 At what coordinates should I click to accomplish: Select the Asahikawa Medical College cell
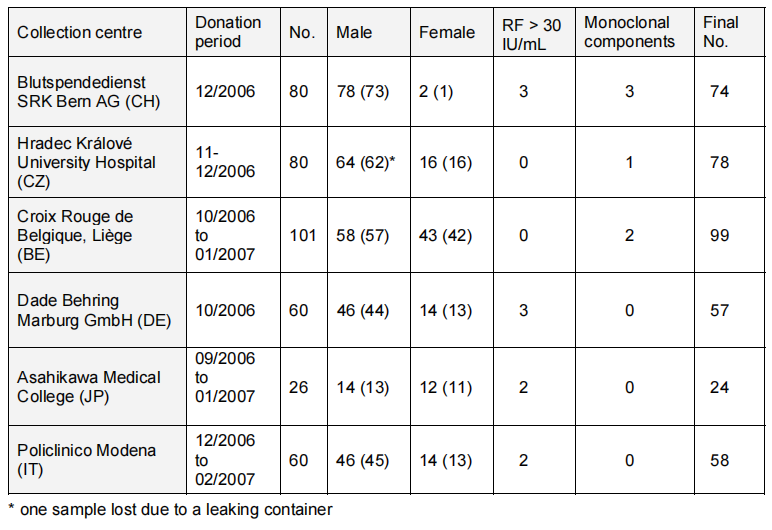(x=89, y=387)
